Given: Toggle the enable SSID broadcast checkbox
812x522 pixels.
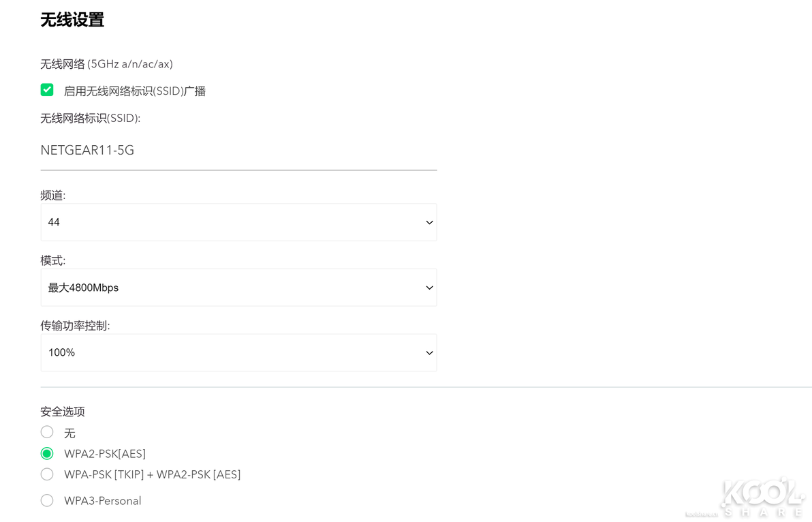Looking at the screenshot, I should [47, 90].
